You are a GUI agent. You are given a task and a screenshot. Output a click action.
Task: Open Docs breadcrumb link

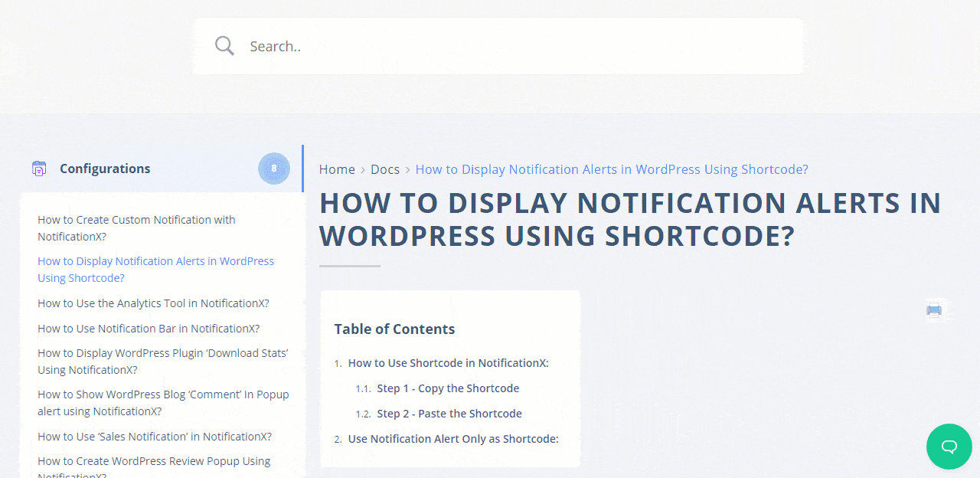coord(385,169)
